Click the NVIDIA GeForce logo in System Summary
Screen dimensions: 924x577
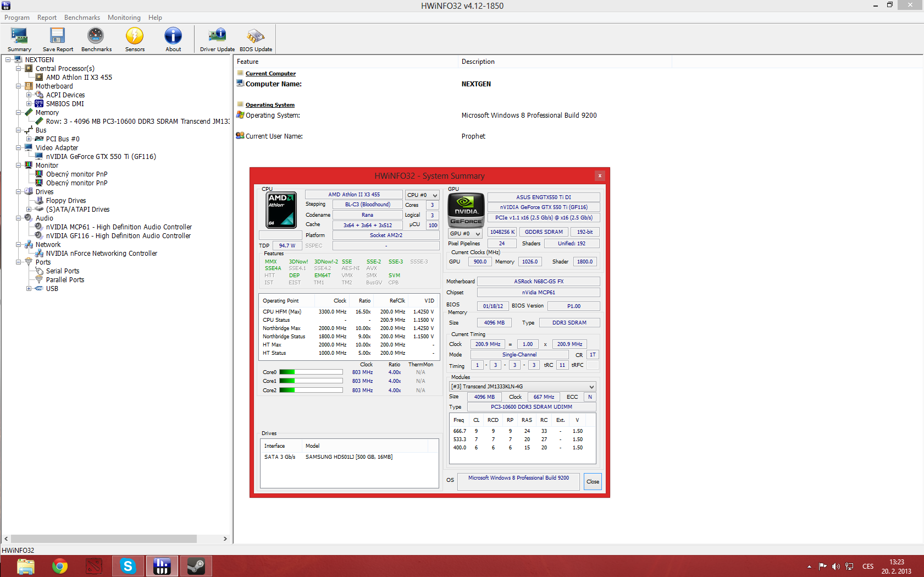[466, 210]
